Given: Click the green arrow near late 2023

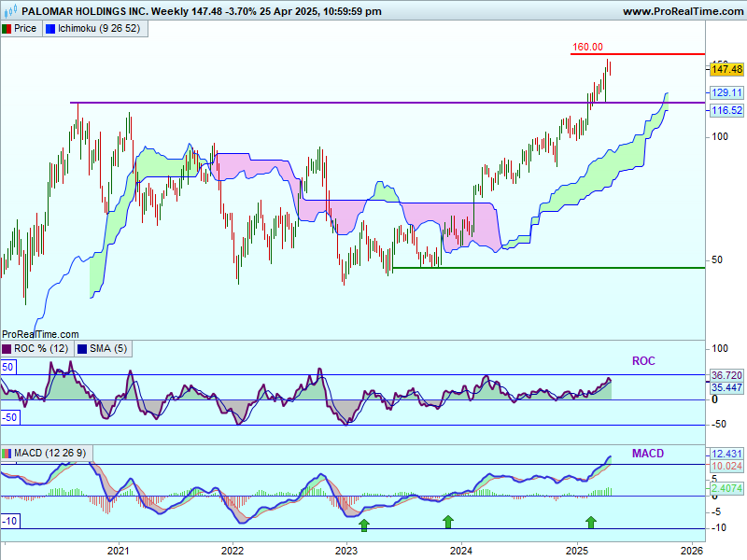Looking at the screenshot, I should [x=448, y=521].
